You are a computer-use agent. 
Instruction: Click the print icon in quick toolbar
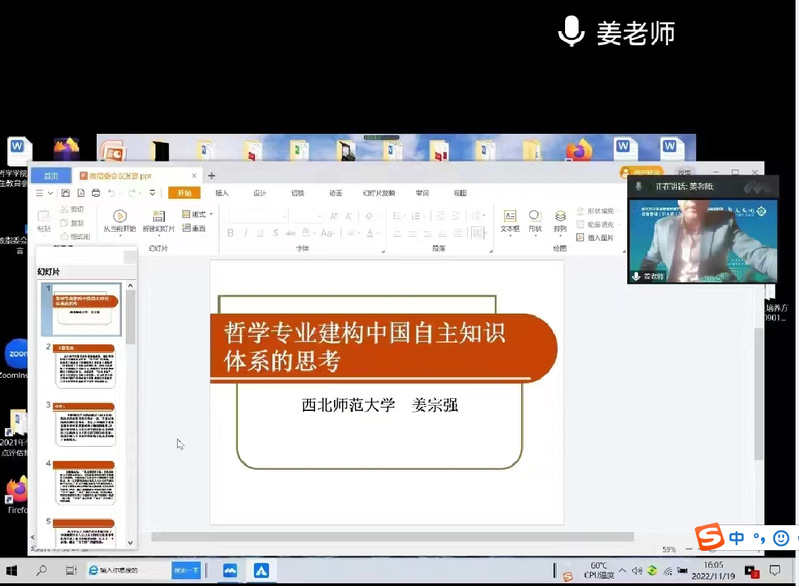(94, 193)
